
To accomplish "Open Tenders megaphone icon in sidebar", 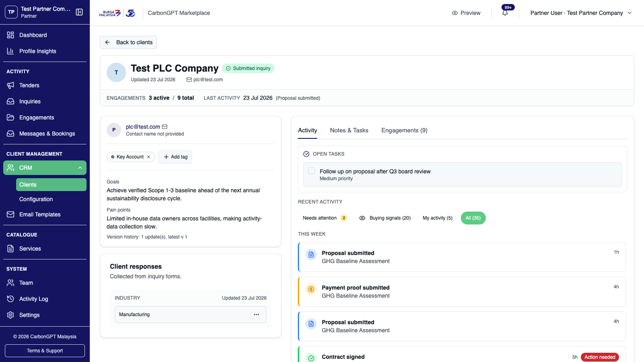I will (x=10, y=85).
